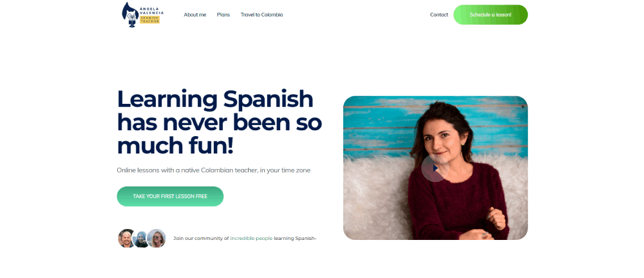Screen dimensions: 644x278
Task: Open the About me page
Action: [195, 15]
